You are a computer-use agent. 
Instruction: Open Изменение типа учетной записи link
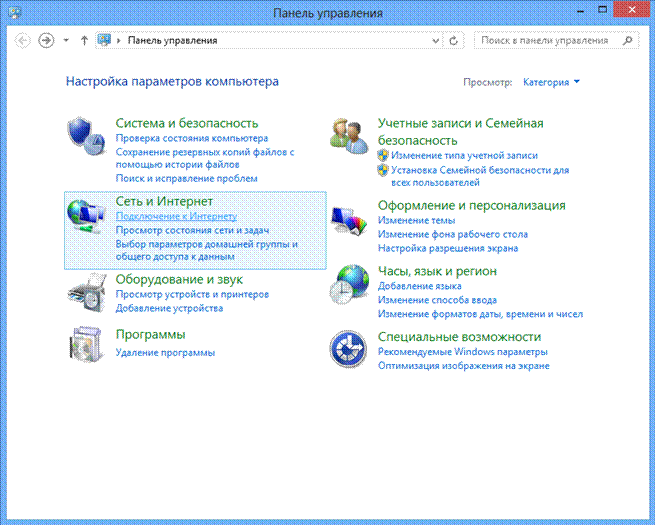464,156
